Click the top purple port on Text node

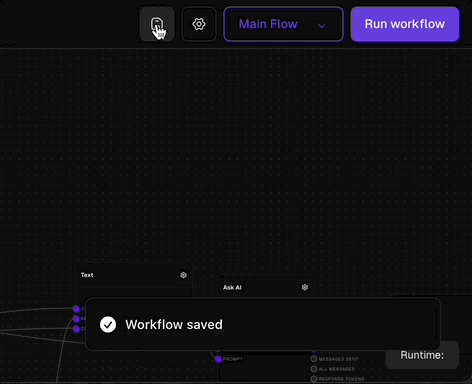click(76, 309)
